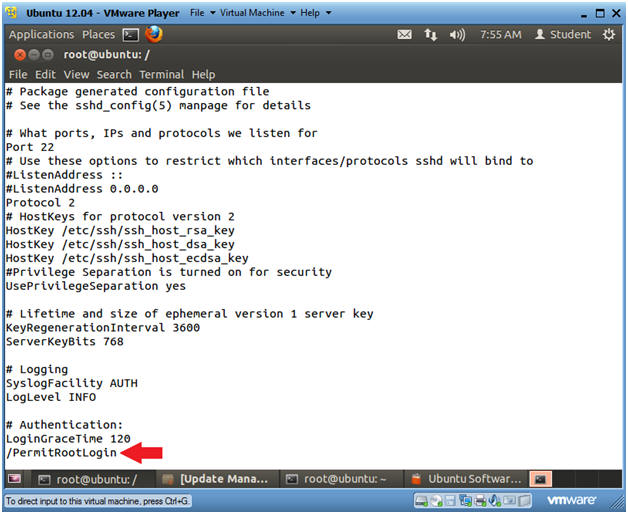Click the ssh_host_dsa_key HostKey line
Screen dimensions: 628x514
(x=120, y=245)
